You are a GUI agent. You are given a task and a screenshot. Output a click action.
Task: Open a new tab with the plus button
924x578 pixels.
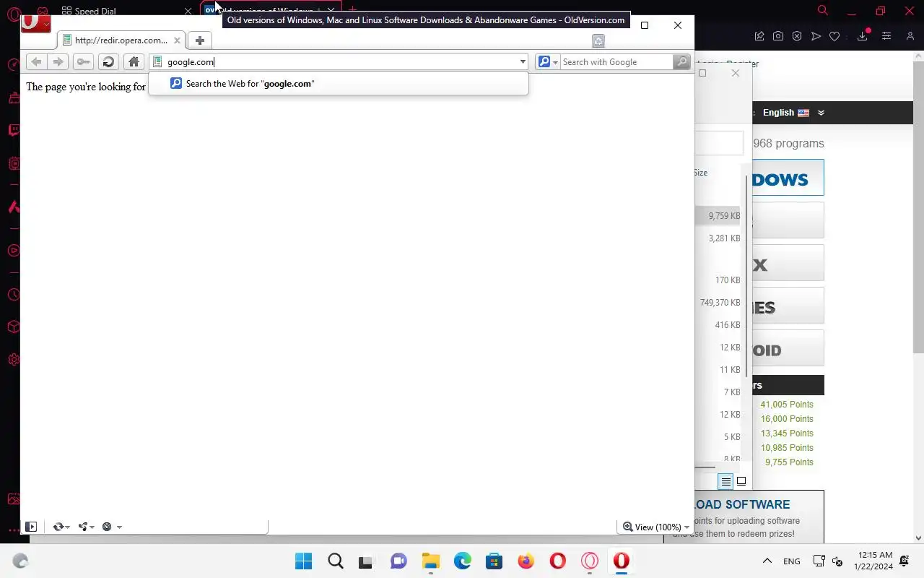click(x=200, y=40)
